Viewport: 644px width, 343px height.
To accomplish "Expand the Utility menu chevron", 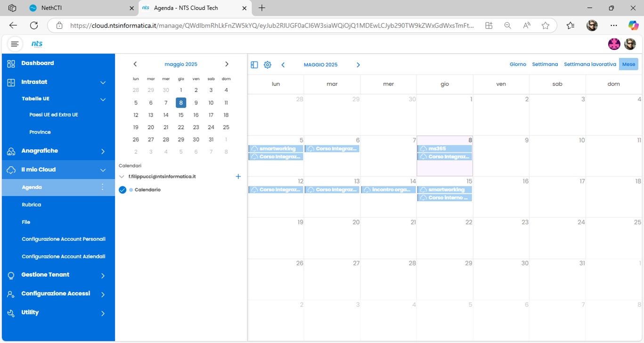I will 103,313.
